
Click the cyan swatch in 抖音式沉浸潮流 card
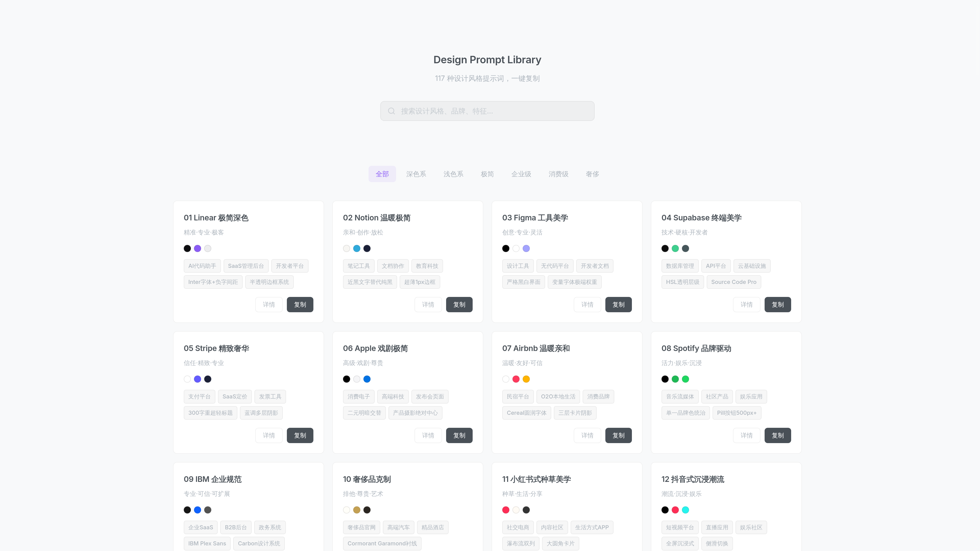pos(685,510)
